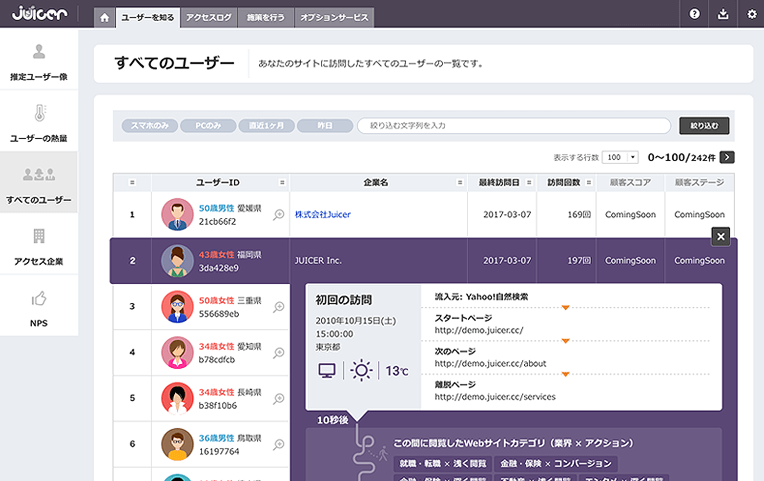This screenshot has height=481, width=764.
Task: Switch to the オプションサービス tab
Action: (x=333, y=17)
